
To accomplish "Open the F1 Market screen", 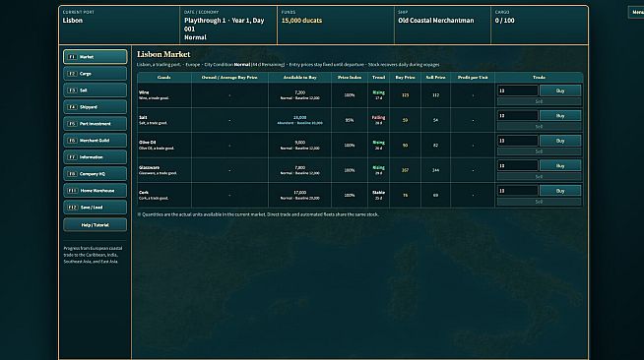I will pos(95,57).
